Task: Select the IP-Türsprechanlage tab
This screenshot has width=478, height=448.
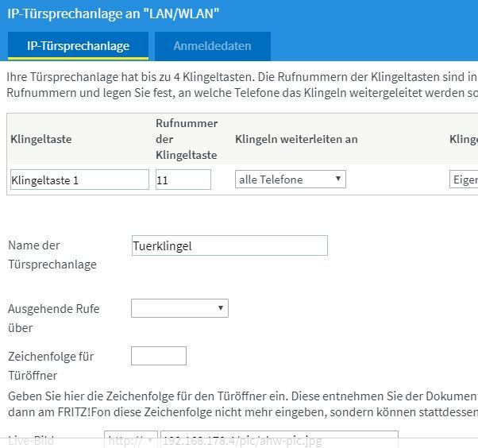Action: tap(78, 46)
